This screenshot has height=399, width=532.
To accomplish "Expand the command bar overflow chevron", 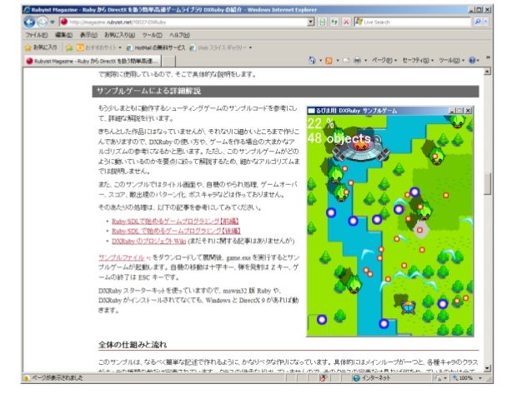I will coord(488,57).
